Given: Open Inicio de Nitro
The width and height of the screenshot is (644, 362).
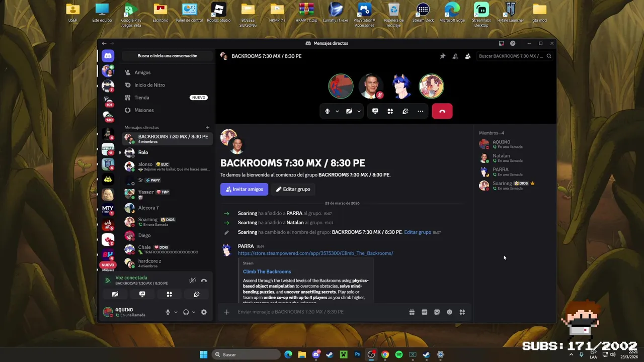Looking at the screenshot, I should 167,85.
